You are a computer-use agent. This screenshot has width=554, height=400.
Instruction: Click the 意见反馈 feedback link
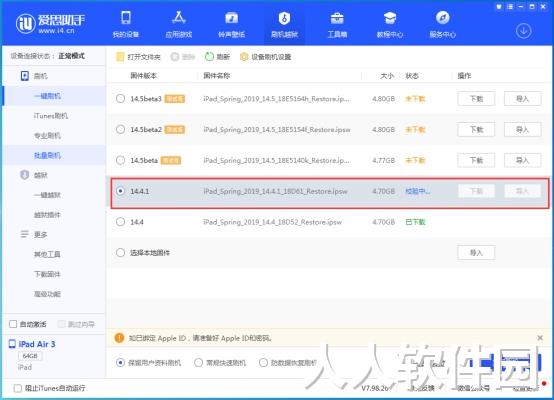click(421, 388)
